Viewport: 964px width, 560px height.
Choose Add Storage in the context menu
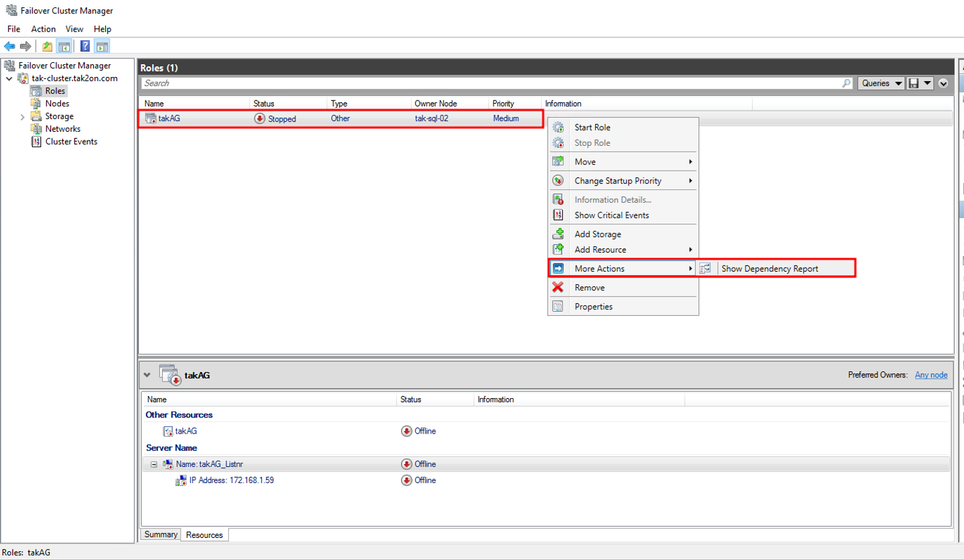623,234
